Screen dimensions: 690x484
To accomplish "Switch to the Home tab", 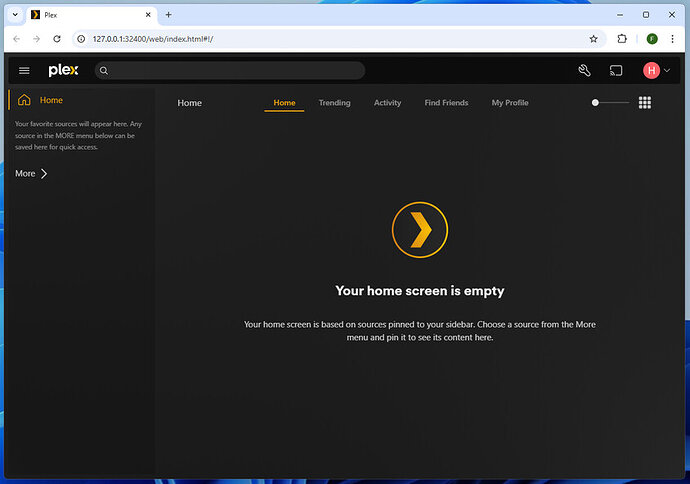I will pyautogui.click(x=284, y=103).
